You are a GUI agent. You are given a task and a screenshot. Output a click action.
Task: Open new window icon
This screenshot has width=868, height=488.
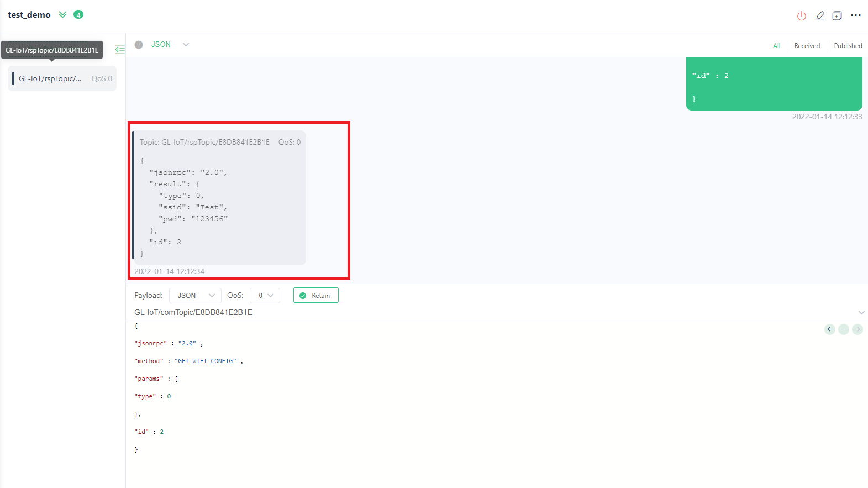(x=837, y=16)
